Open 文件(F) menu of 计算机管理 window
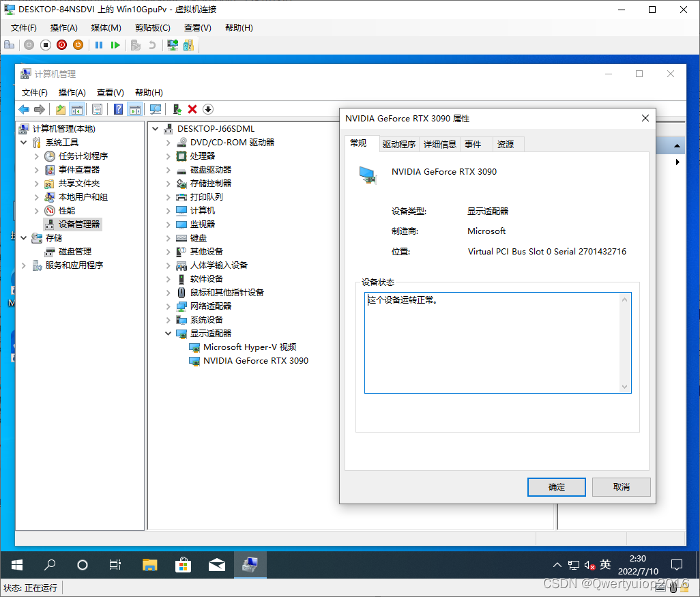700x597 pixels. pyautogui.click(x=34, y=92)
